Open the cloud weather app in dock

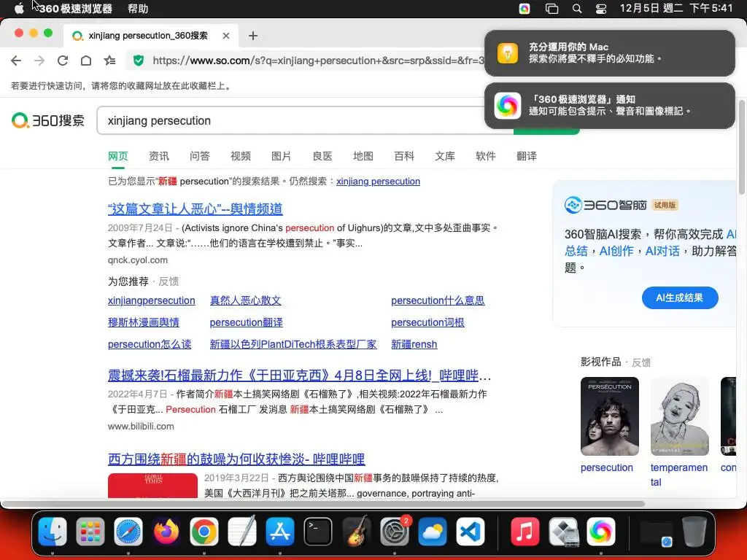pos(432,532)
